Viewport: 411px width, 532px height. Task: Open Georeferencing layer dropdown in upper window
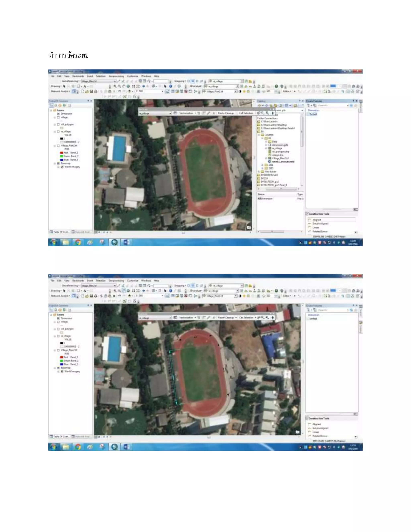click(x=115, y=81)
